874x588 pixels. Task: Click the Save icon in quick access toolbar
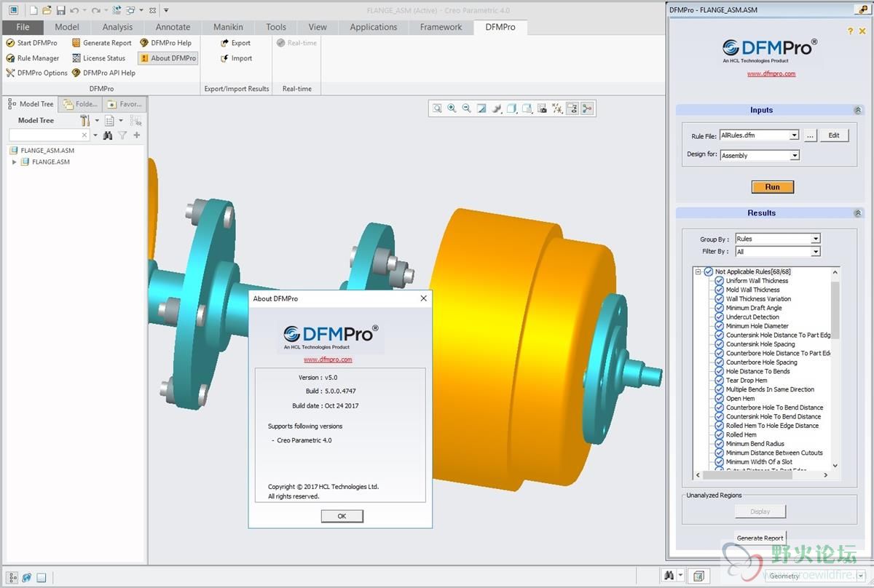click(60, 10)
